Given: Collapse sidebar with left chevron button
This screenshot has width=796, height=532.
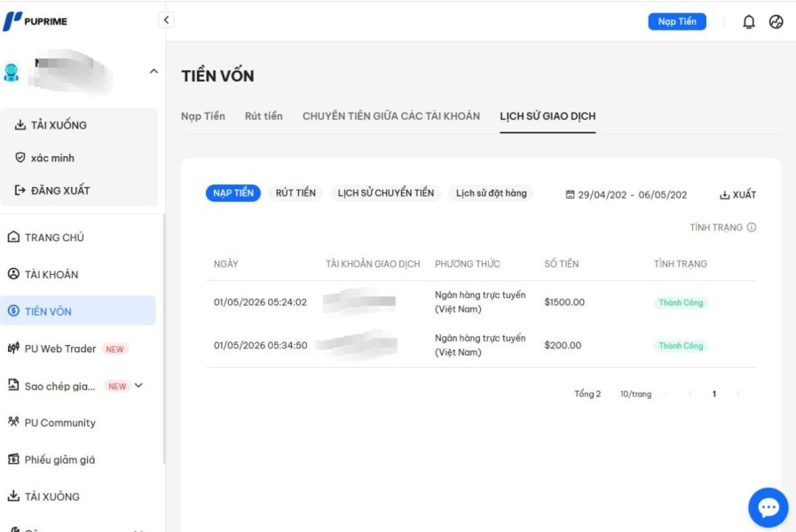Looking at the screenshot, I should click(x=166, y=20).
